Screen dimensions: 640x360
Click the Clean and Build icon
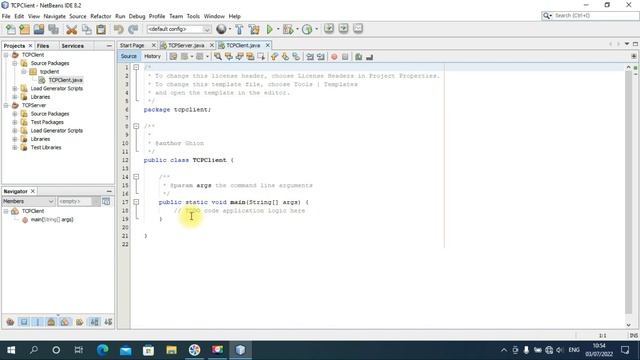[x=254, y=29]
